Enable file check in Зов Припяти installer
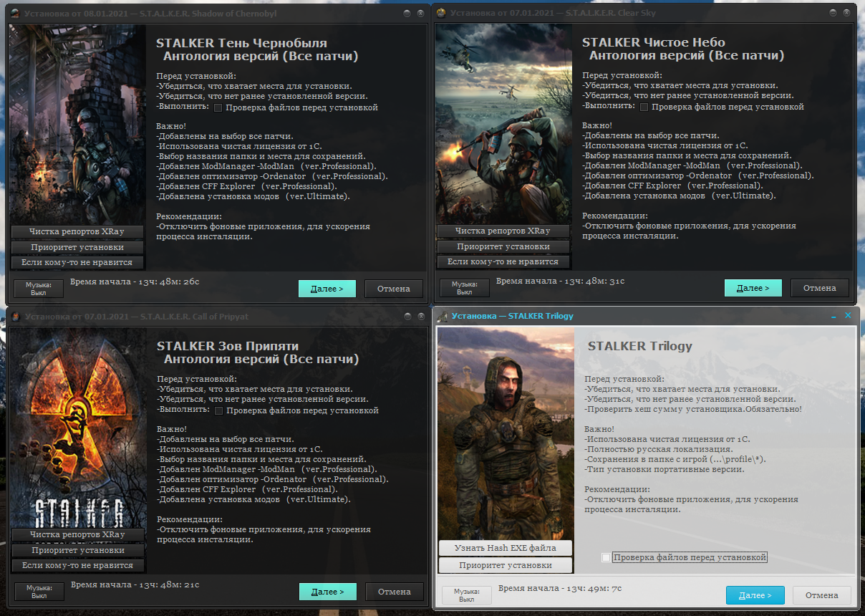865x616 pixels. [x=219, y=410]
